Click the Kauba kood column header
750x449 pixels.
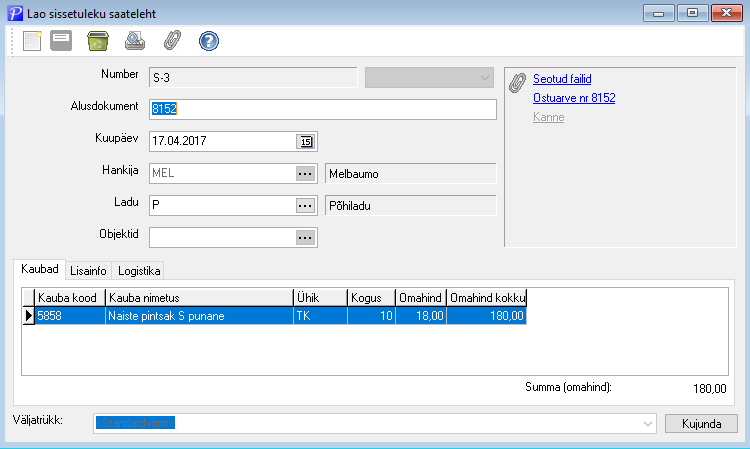pyautogui.click(x=70, y=298)
